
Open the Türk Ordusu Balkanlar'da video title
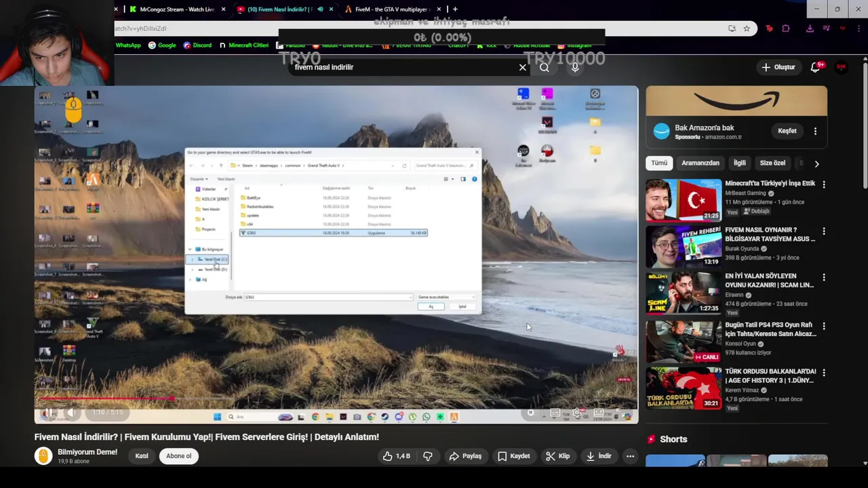770,376
